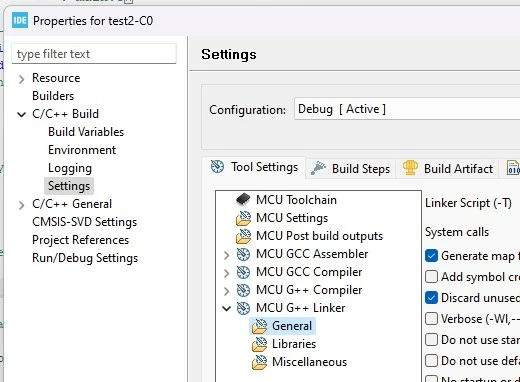Select the MCU GCC Compiler tool icon
The width and height of the screenshot is (520, 382).
pyautogui.click(x=243, y=272)
